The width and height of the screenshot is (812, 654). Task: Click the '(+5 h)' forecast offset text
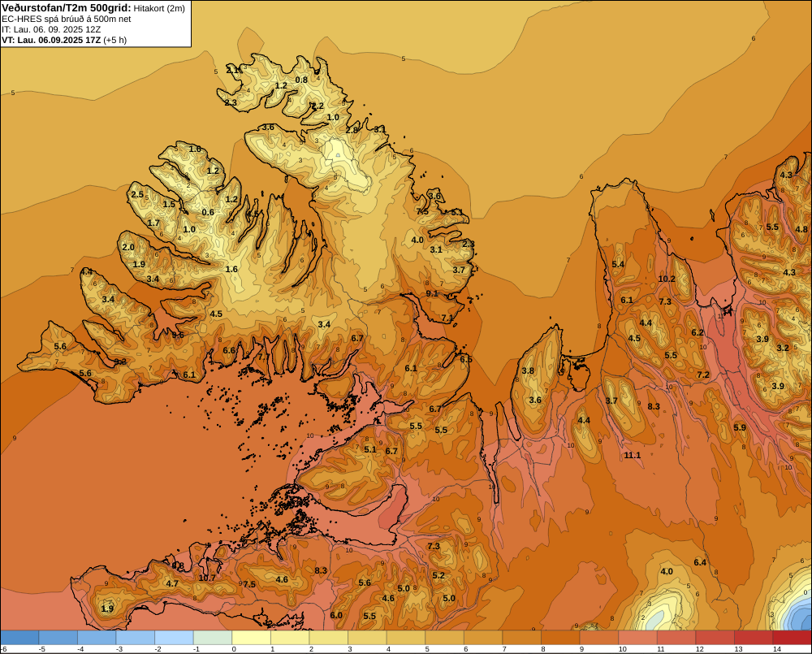[x=115, y=40]
